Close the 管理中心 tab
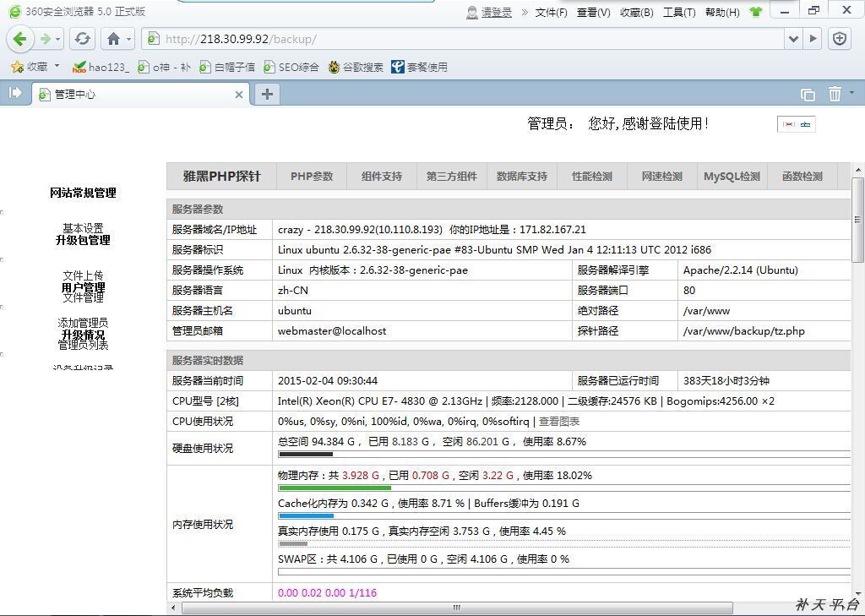The width and height of the screenshot is (865, 616). 239,95
